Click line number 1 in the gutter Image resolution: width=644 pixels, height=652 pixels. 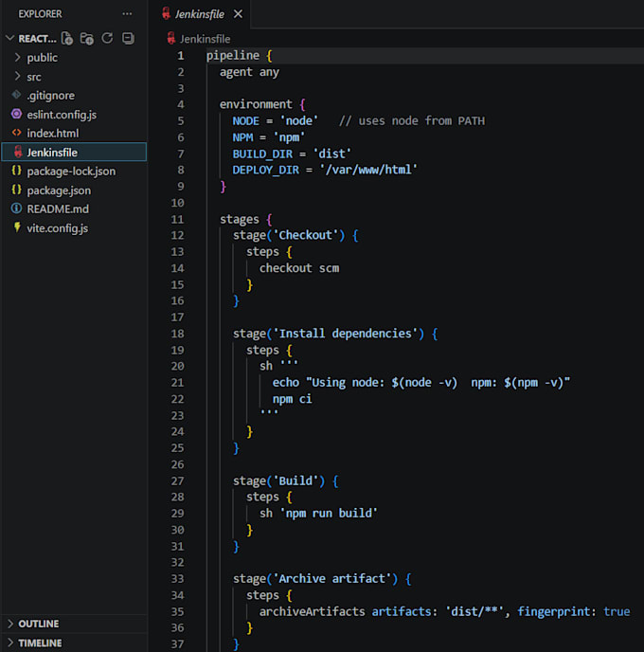click(x=181, y=55)
